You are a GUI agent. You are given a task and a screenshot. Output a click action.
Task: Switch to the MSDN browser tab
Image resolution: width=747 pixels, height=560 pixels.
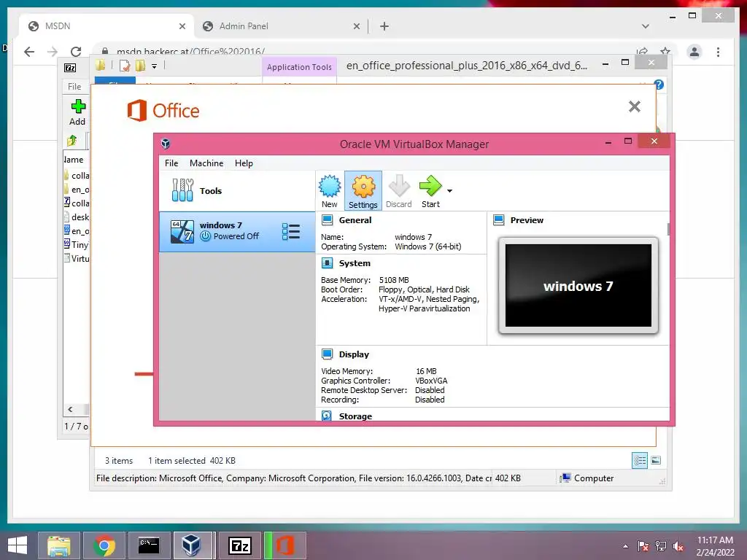(107, 26)
